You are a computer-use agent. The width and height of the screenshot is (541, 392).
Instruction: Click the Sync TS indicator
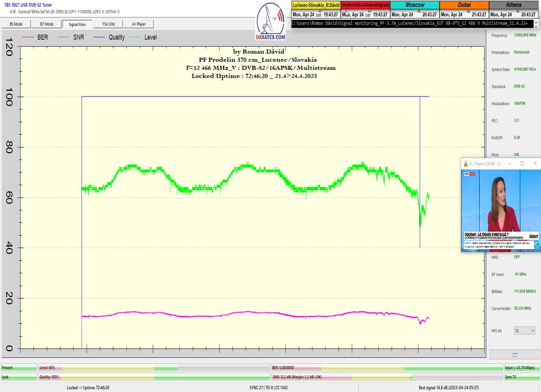tap(521, 377)
